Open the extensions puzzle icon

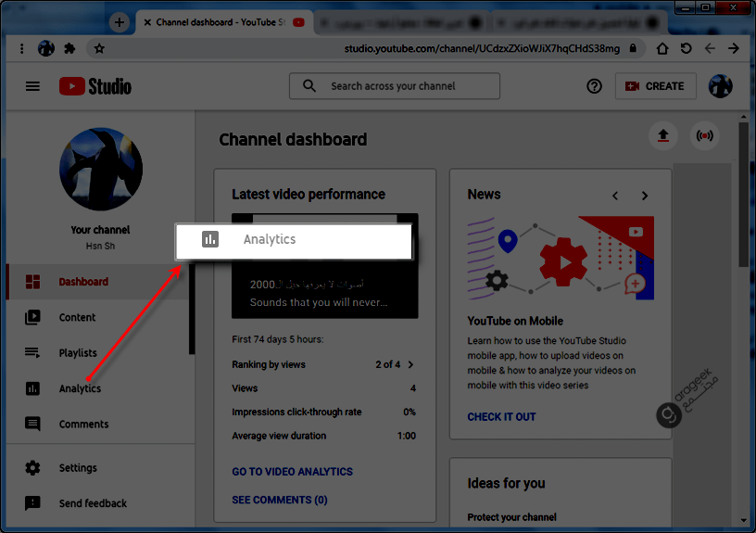click(x=69, y=48)
